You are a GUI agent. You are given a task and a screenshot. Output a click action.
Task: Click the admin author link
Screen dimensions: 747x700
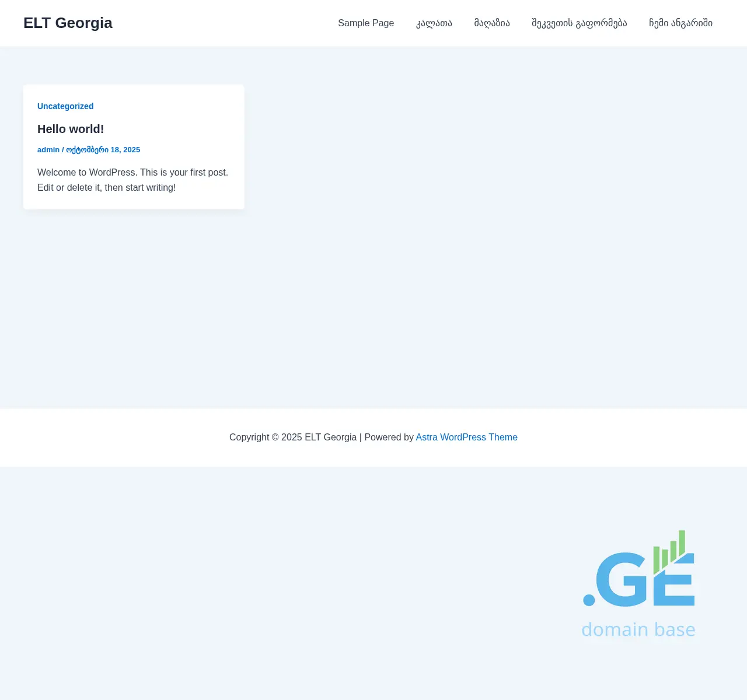click(x=48, y=150)
